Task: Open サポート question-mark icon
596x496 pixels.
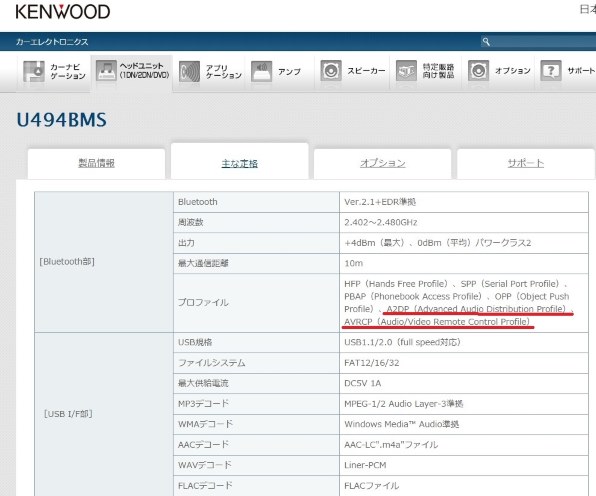Action: 551,71
